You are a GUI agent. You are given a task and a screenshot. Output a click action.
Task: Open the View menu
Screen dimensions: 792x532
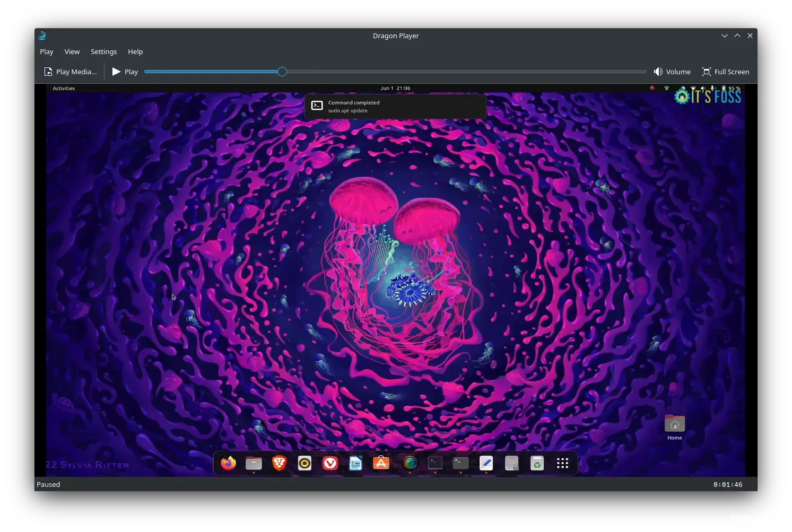click(72, 51)
